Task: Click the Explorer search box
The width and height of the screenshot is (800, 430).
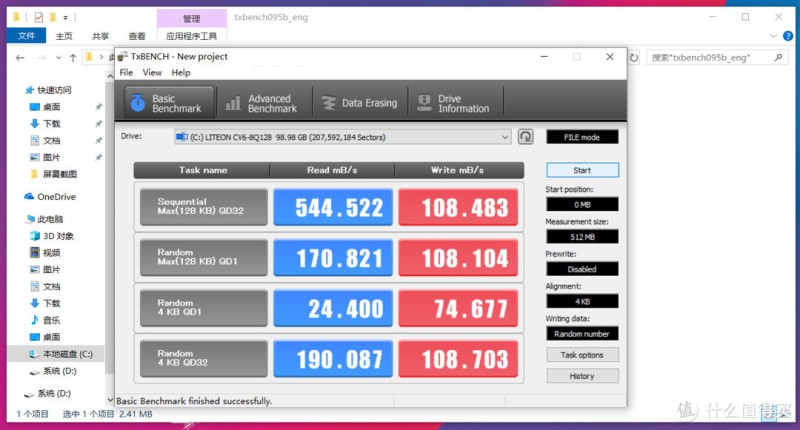Action: pyautogui.click(x=717, y=58)
